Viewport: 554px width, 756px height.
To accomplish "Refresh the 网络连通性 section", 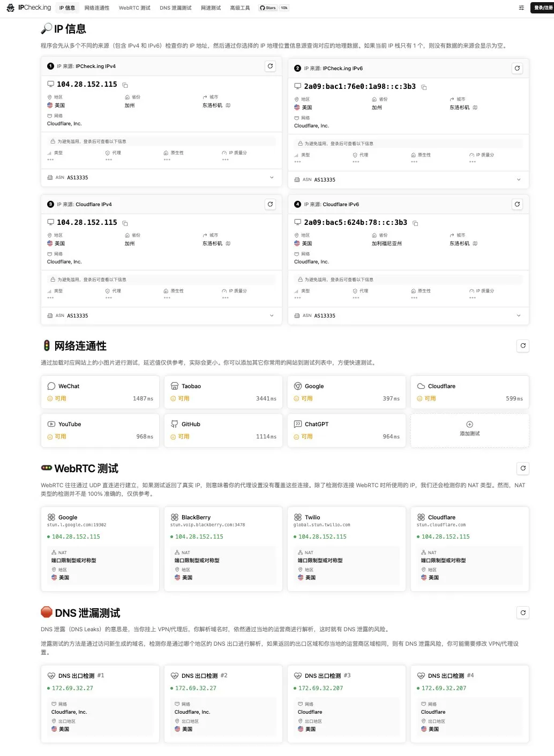I will pos(523,346).
